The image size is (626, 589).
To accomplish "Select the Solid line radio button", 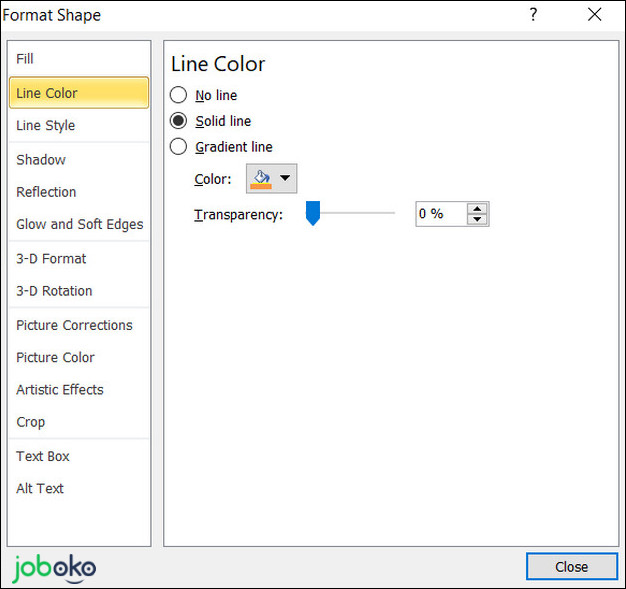I will (179, 121).
